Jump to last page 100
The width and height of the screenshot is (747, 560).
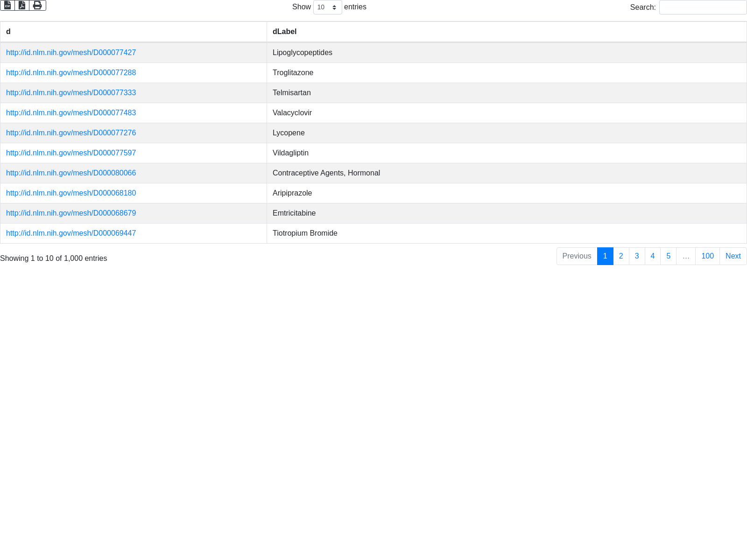point(707,256)
